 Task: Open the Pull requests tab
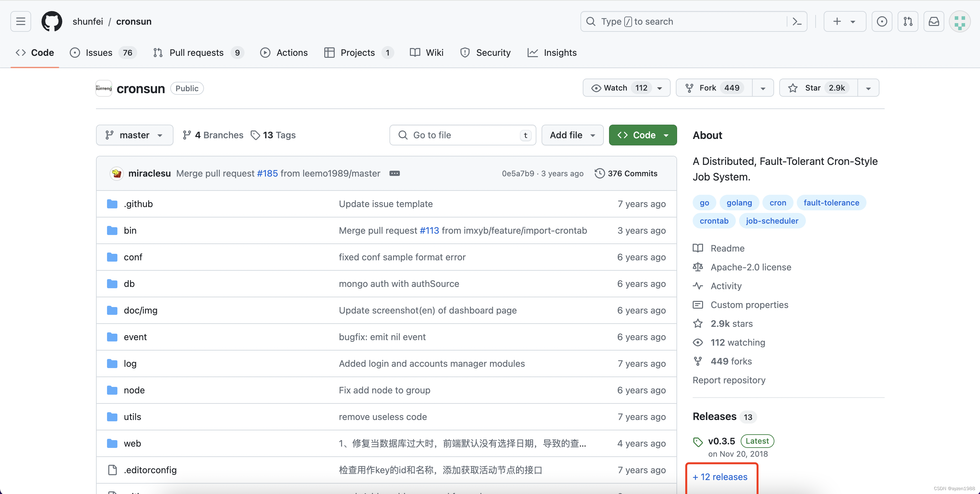click(x=198, y=53)
